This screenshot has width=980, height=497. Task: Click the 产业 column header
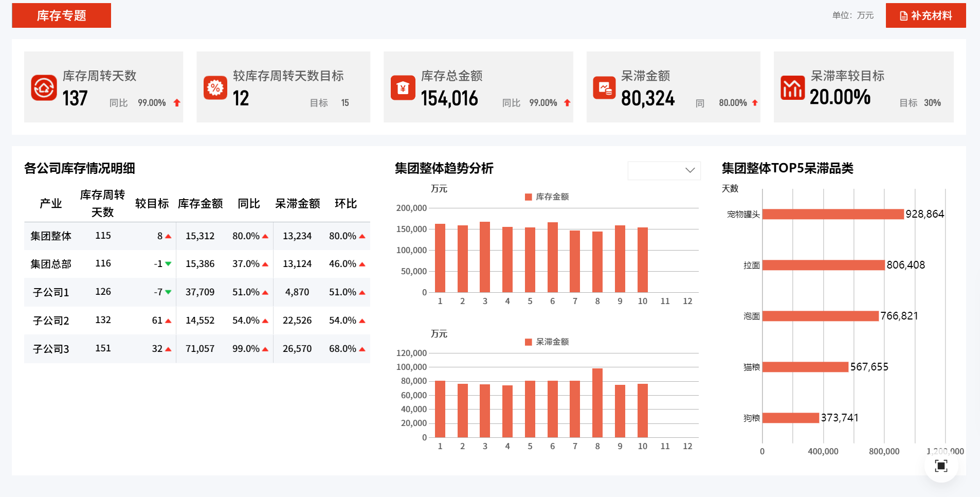tap(50, 204)
